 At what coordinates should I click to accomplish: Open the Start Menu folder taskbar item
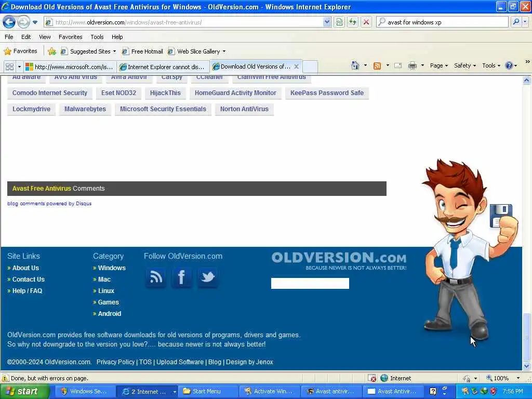click(207, 392)
